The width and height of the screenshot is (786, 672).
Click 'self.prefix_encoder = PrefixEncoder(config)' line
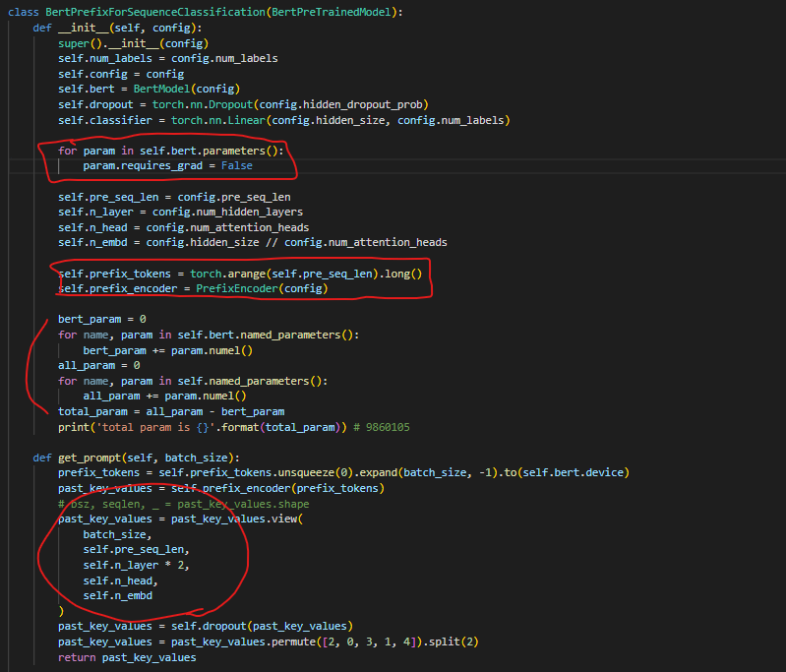click(193, 288)
